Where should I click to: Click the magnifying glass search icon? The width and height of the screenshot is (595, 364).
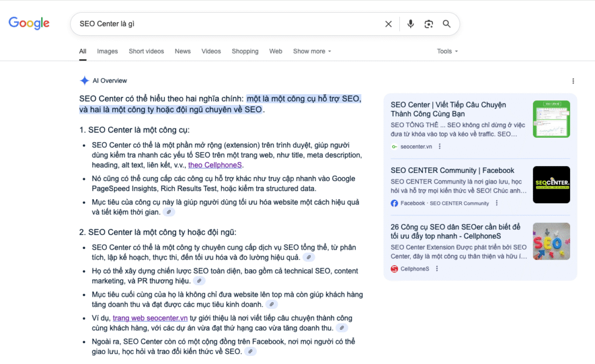pos(447,24)
